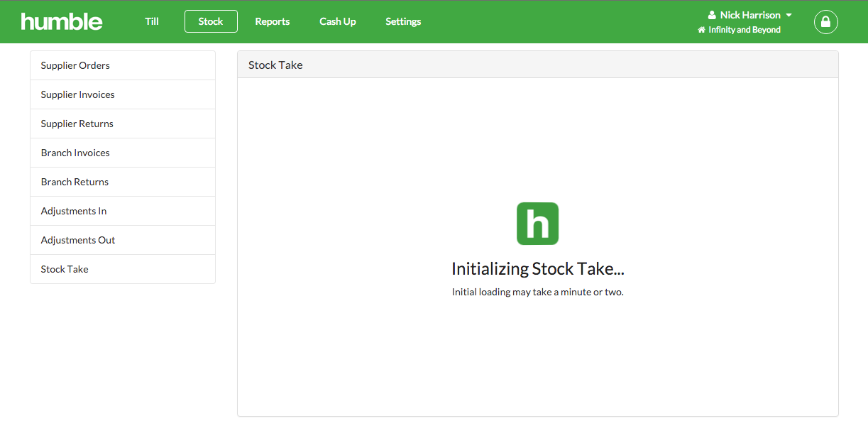Viewport: 868px width, 443px height.
Task: Open the Cash Up tab
Action: point(338,21)
